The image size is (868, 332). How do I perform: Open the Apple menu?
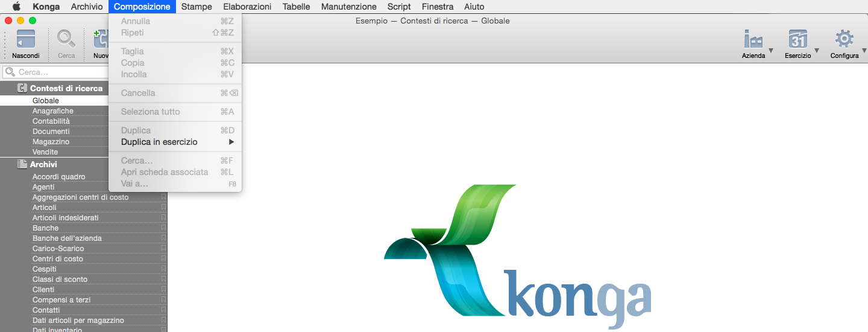[16, 7]
